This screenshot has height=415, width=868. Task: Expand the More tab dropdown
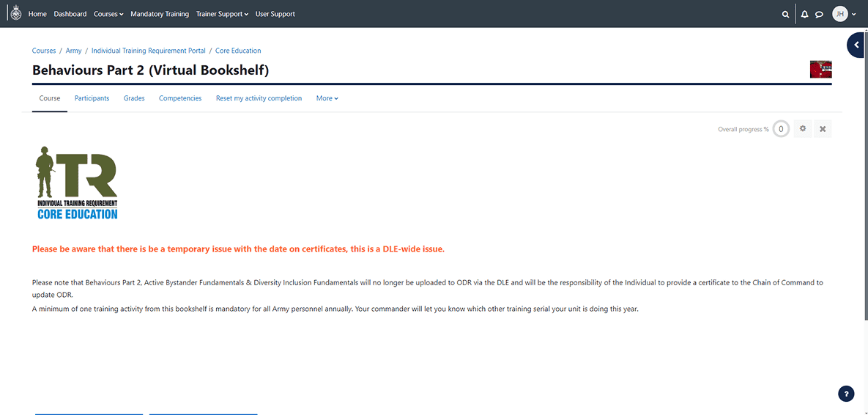[x=327, y=98]
